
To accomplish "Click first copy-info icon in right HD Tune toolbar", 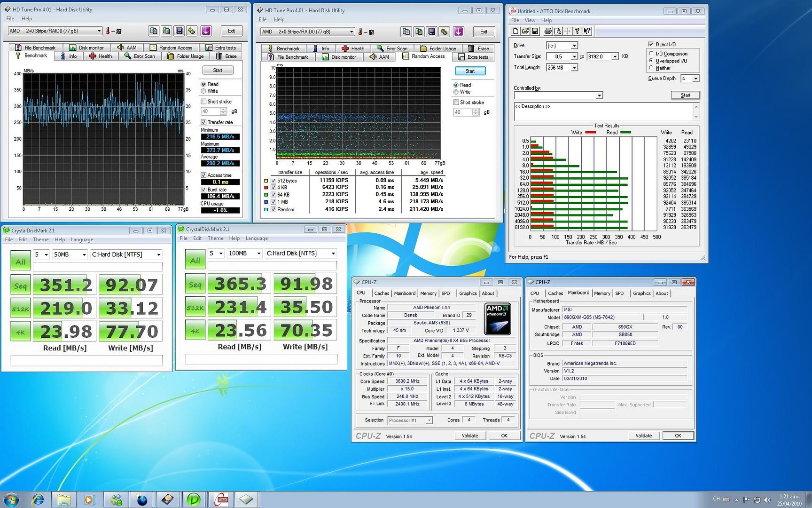I will (x=406, y=32).
